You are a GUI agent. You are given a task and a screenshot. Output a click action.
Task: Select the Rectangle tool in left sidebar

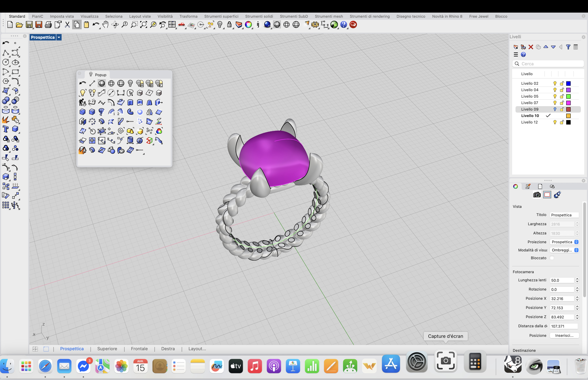pos(15,72)
